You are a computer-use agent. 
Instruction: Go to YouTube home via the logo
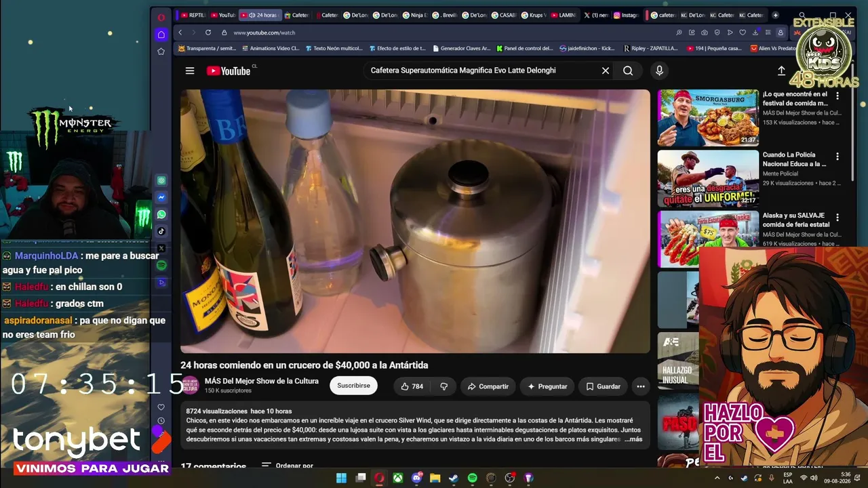point(229,70)
